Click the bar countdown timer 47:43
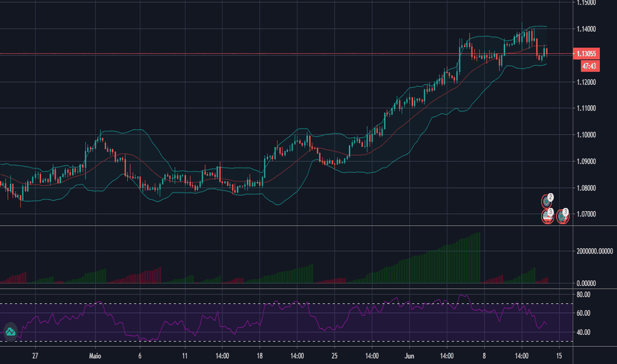The width and height of the screenshot is (617, 364). coord(590,66)
